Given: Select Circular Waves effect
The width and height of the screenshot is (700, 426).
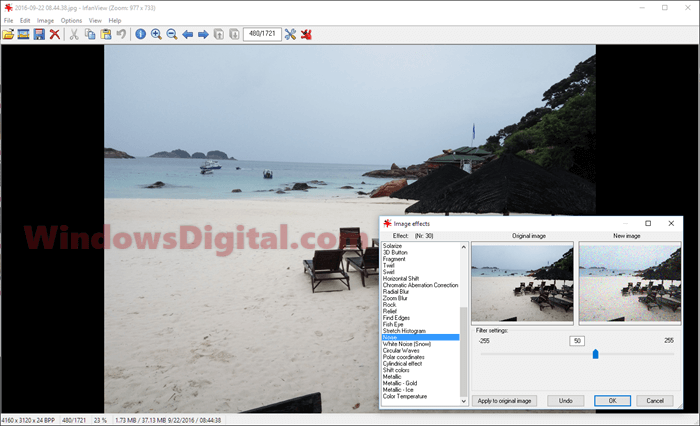Looking at the screenshot, I should 401,351.
